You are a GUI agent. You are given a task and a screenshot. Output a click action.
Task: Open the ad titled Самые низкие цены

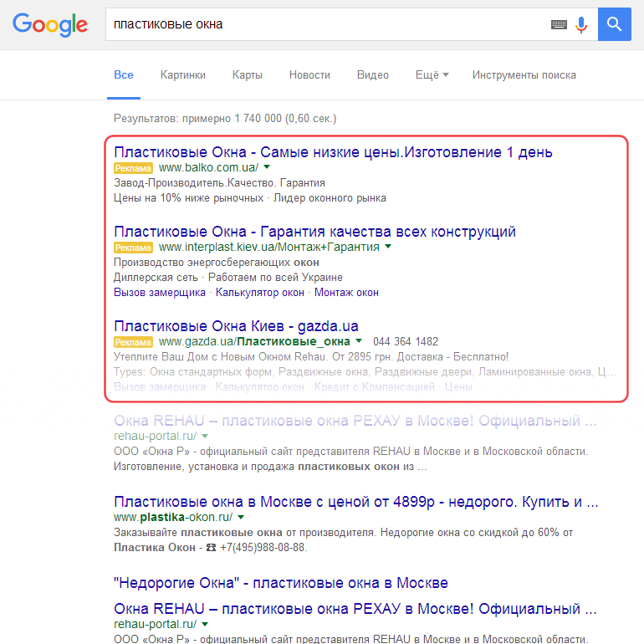pos(333,152)
